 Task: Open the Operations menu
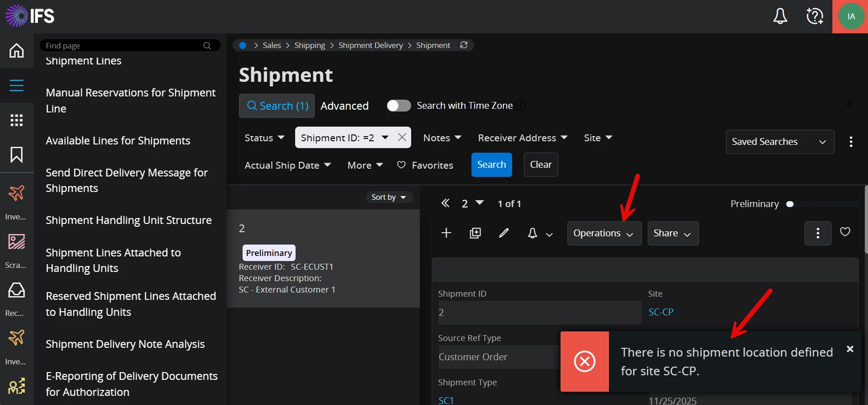(x=604, y=233)
